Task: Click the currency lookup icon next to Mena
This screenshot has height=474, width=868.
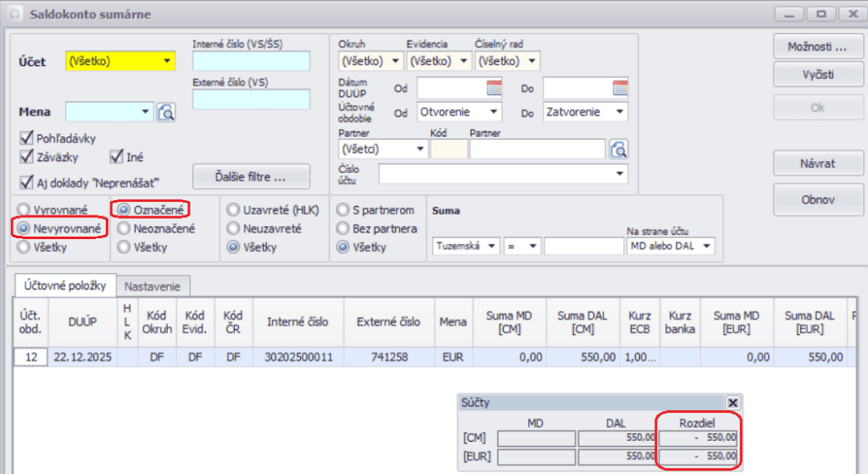Action: pyautogui.click(x=165, y=112)
